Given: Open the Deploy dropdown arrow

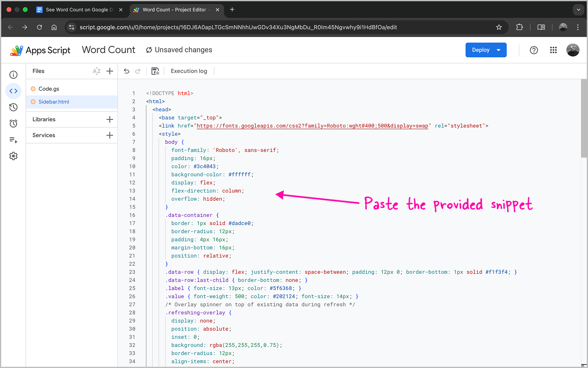Looking at the screenshot, I should [499, 50].
